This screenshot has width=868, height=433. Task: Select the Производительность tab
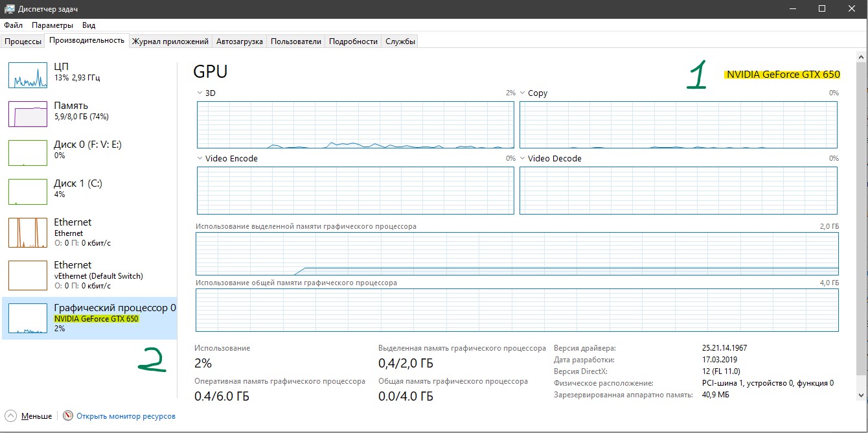click(87, 40)
